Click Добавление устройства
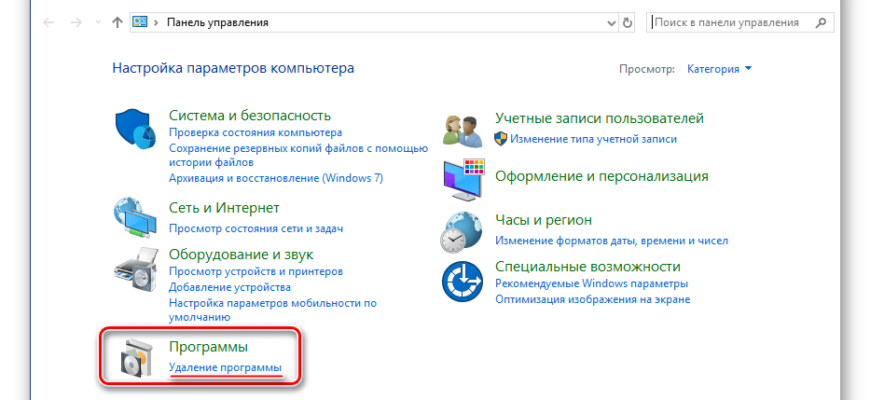 230,287
